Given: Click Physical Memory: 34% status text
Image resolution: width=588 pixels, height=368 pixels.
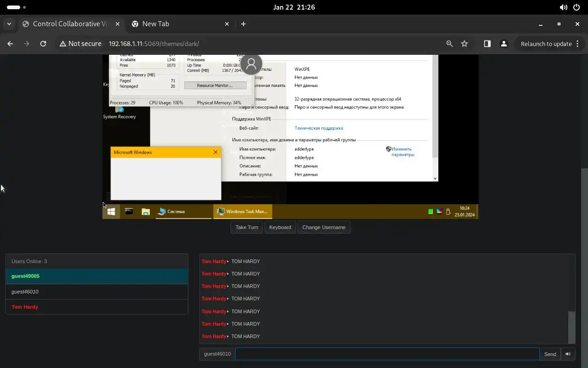Looking at the screenshot, I should click(x=219, y=103).
